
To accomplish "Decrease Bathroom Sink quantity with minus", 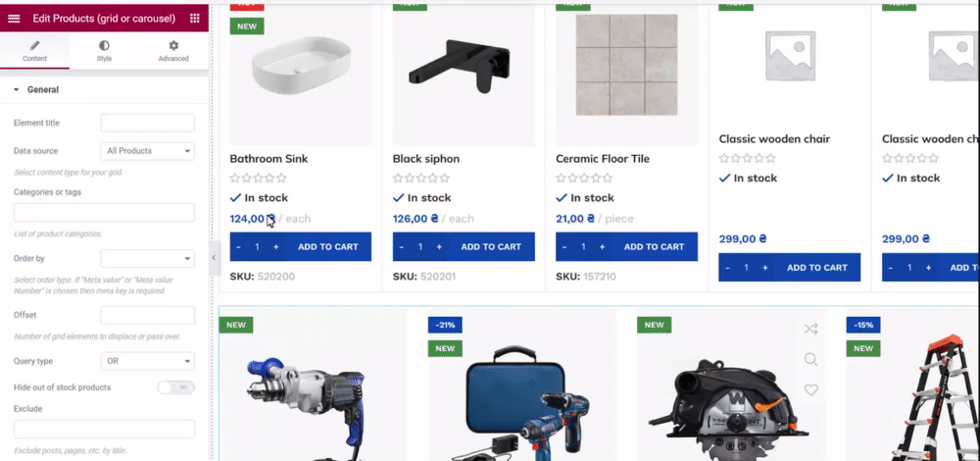I will (x=238, y=247).
